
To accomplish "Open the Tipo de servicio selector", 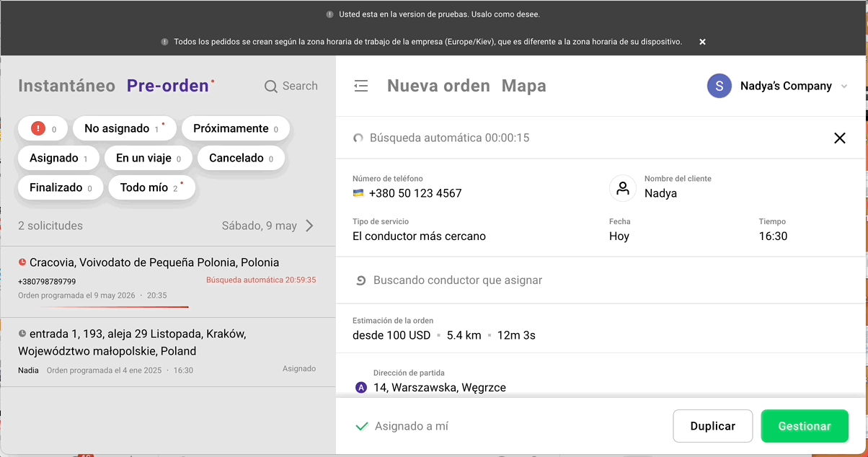I will [x=419, y=236].
